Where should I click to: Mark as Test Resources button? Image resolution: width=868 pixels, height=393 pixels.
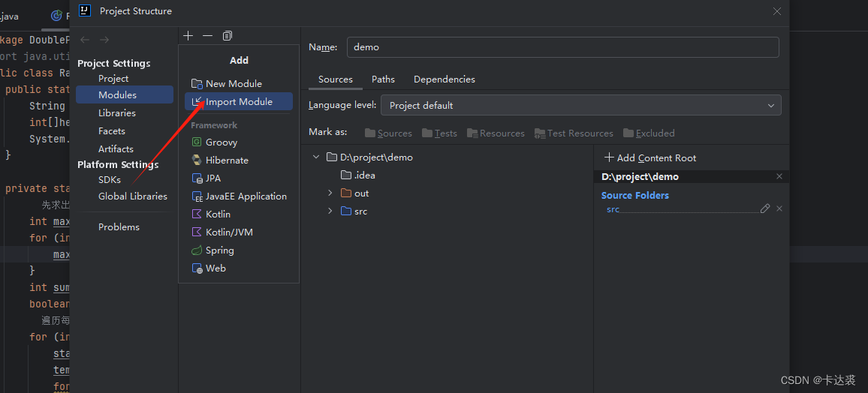574,133
